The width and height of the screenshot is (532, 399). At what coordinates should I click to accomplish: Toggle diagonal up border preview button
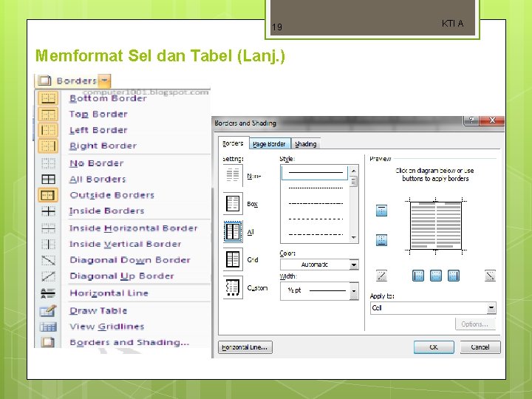click(382, 276)
